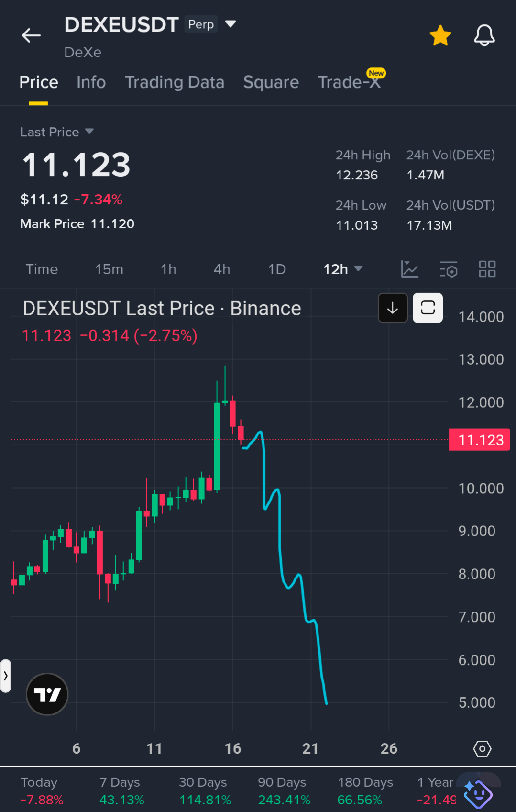Click the 30 Days 114.81% performance entry
Viewport: 516px width, 812px height.
[x=205, y=791]
